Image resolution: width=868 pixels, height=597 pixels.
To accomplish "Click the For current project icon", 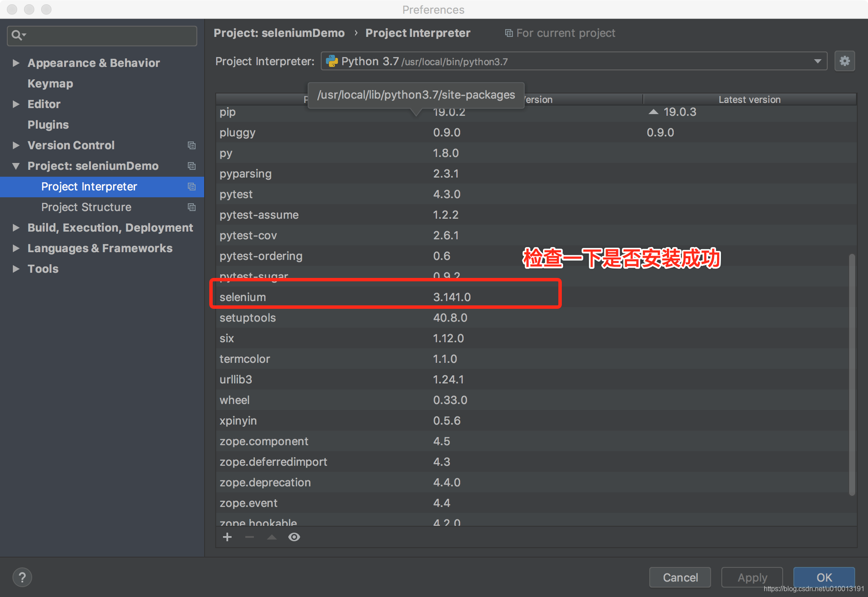I will coord(509,33).
